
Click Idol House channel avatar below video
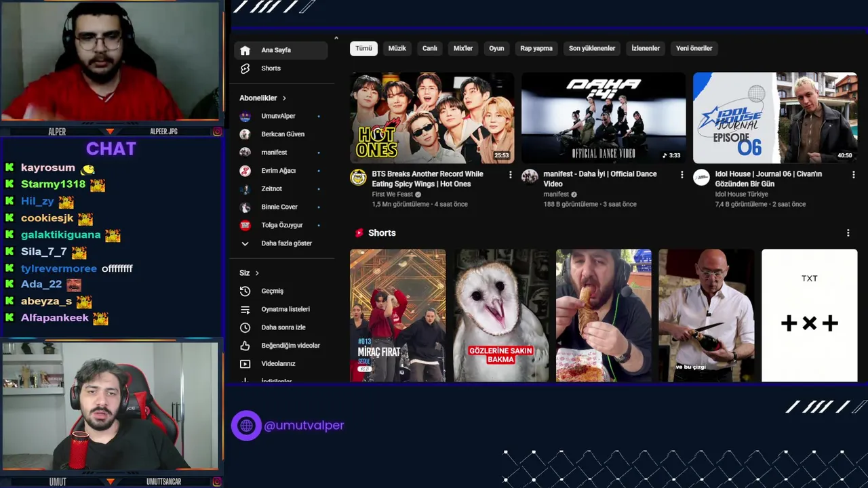point(701,178)
